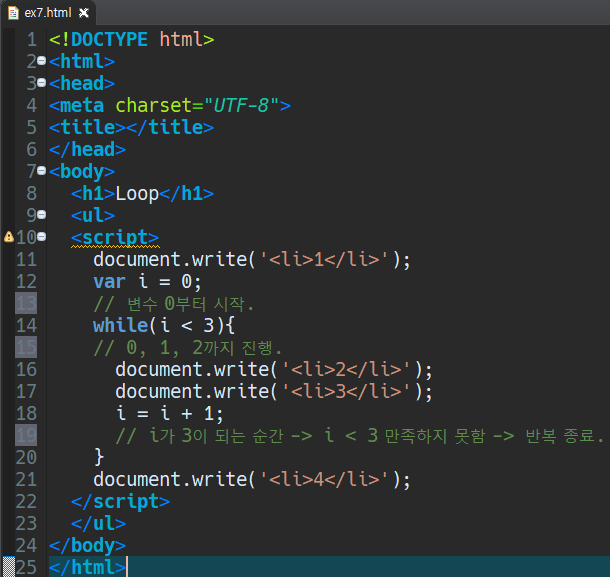Click the opening head tag on line 3

[82, 84]
